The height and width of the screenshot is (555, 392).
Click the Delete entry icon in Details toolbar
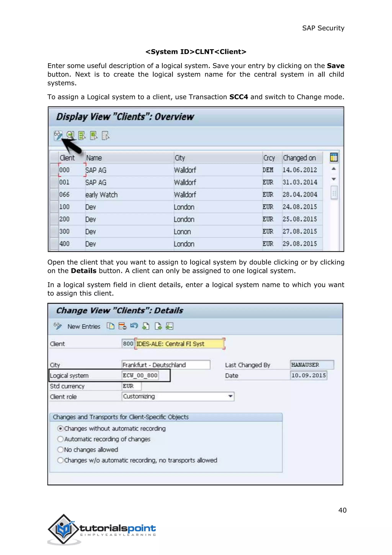(x=122, y=326)
